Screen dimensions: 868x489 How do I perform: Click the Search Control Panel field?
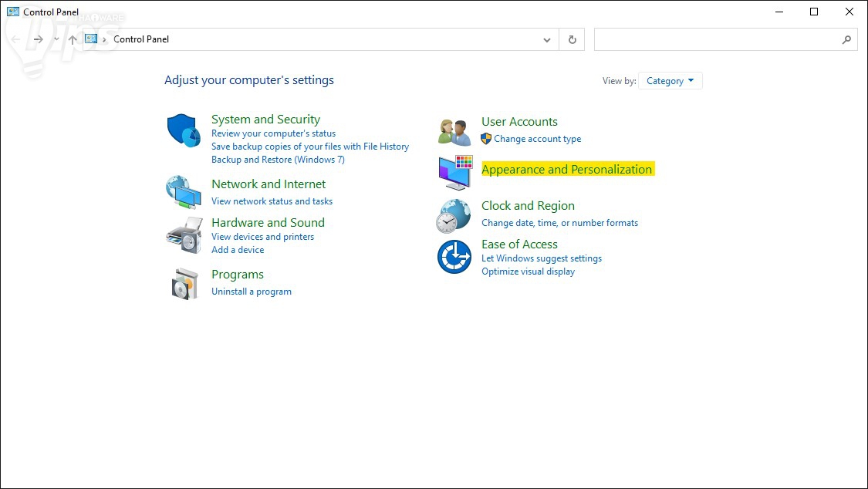click(x=718, y=39)
